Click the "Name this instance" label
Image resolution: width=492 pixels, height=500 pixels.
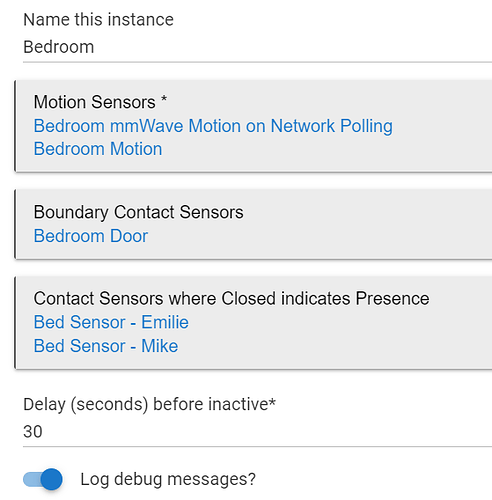[x=98, y=20]
